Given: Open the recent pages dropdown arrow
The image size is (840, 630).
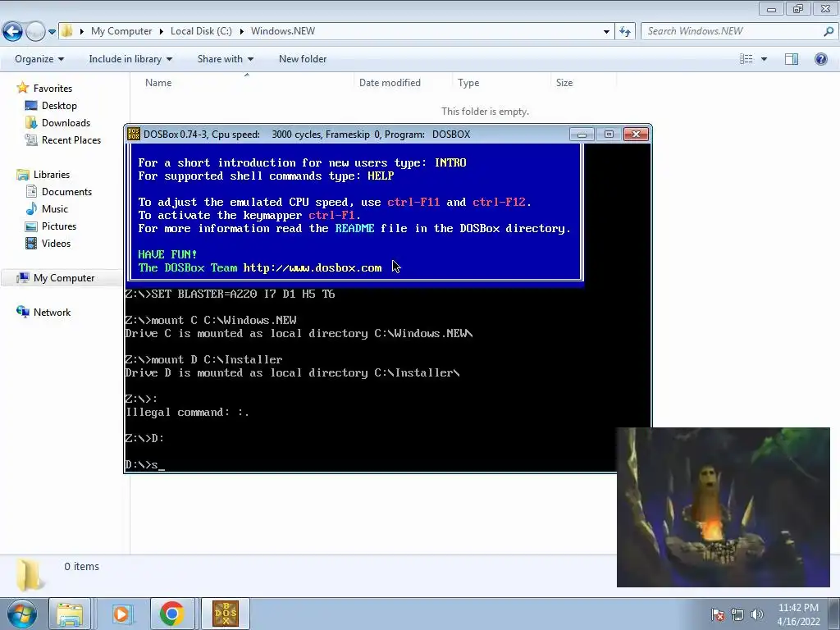Looking at the screenshot, I should (x=52, y=32).
